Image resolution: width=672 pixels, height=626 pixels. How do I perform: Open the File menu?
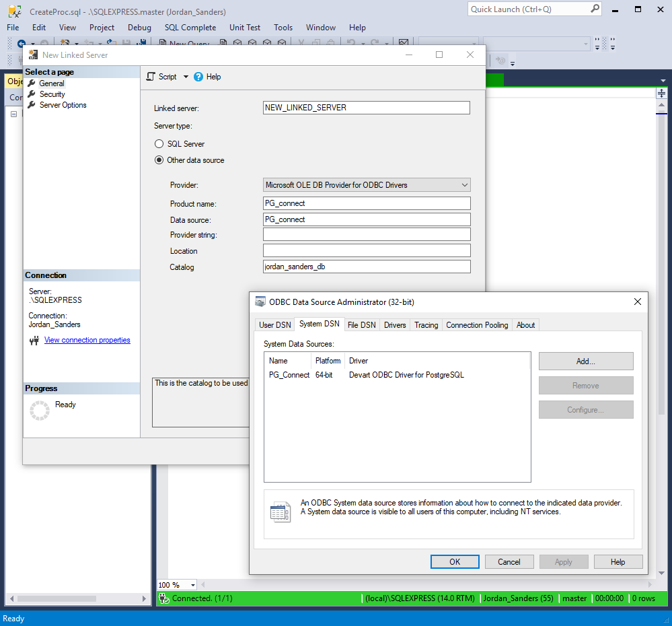(x=13, y=28)
